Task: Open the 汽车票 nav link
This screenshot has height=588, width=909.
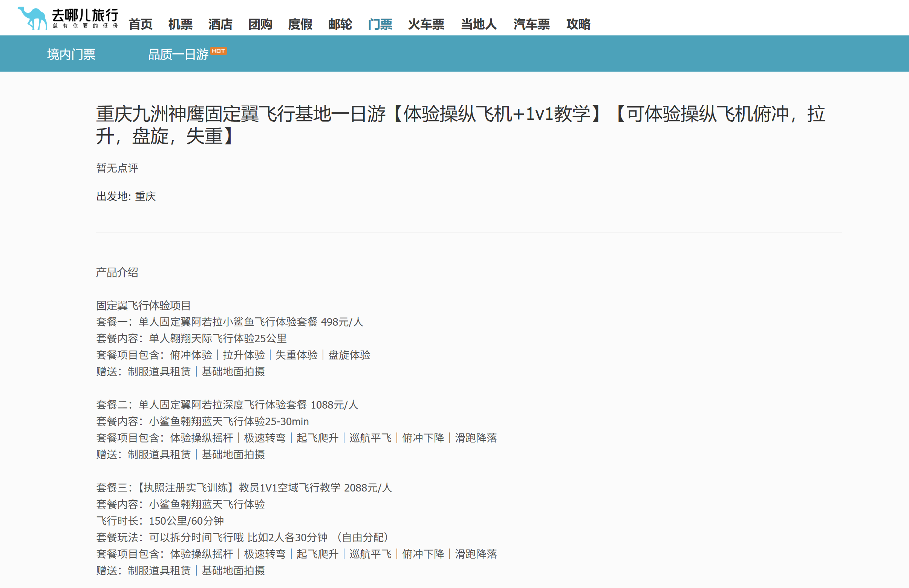Action: click(531, 24)
